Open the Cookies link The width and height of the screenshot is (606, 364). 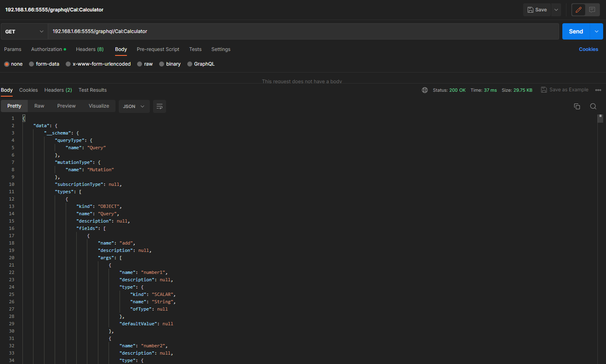(588, 49)
